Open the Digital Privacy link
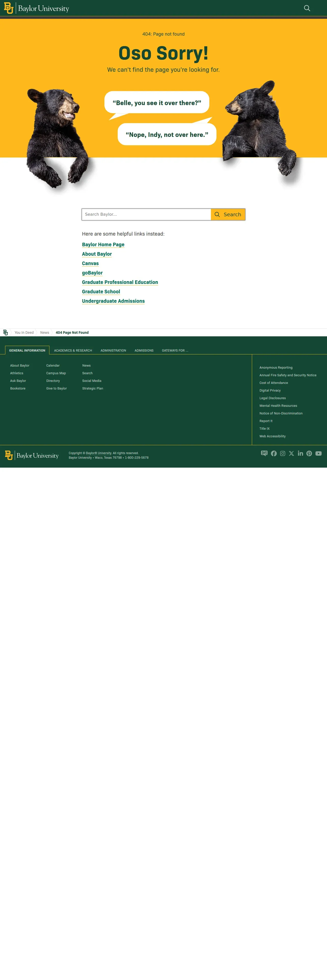This screenshot has height=980, width=327. 270,390
